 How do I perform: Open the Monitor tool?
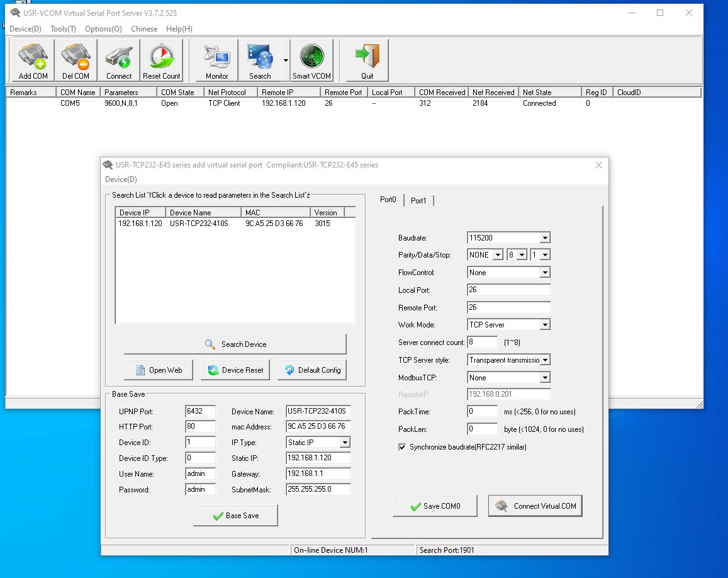216,60
